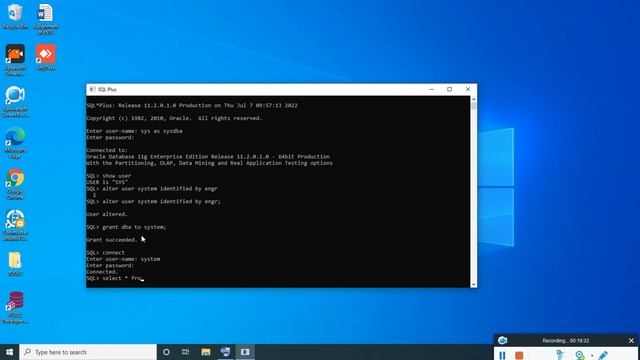Open Cortana circle on the taskbar
The image size is (640, 360).
click(166, 352)
